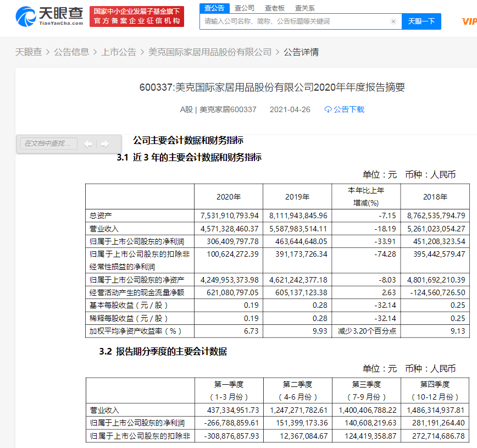This screenshot has width=477, height=448.
Task: Switch to the 查公告 tab
Action: click(214, 8)
